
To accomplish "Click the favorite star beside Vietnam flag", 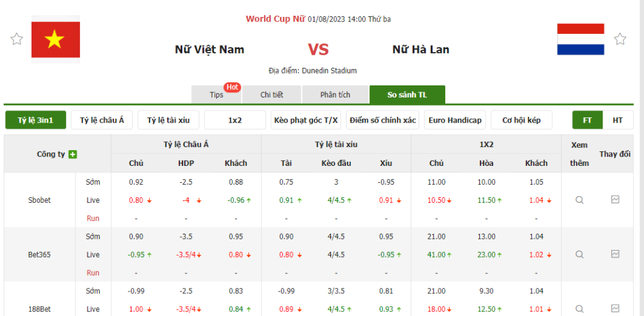I will (x=16, y=40).
